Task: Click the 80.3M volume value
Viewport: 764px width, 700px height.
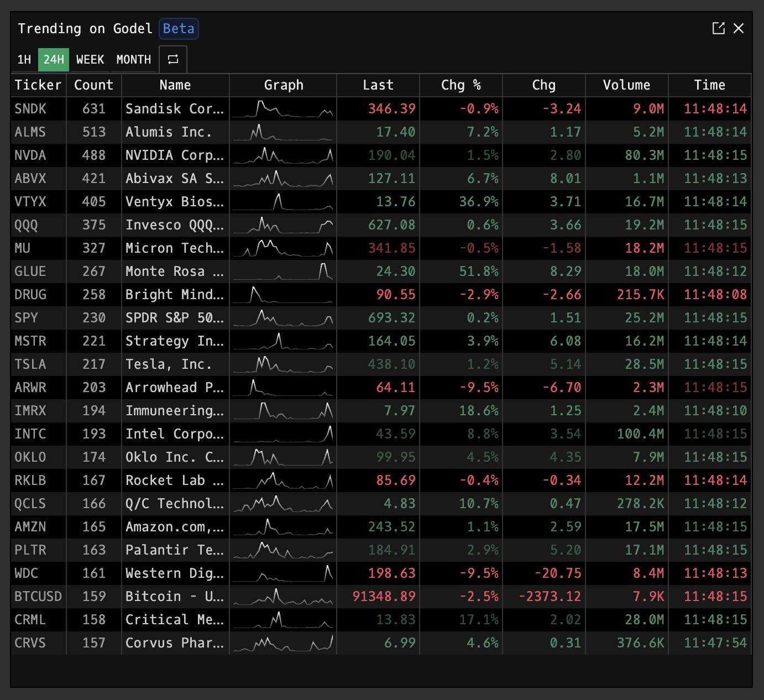Action: pyautogui.click(x=645, y=155)
